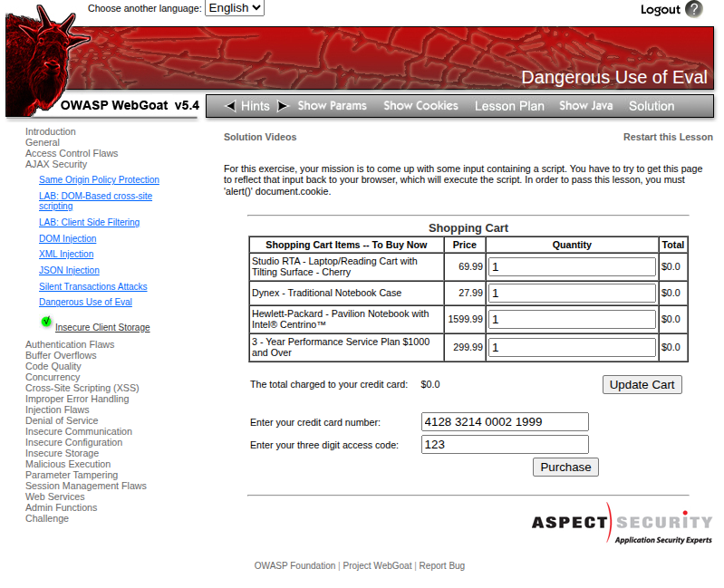Click the quantity field for Dynex Notebook Case
Viewport: 724px width, 588px height.
(x=572, y=293)
